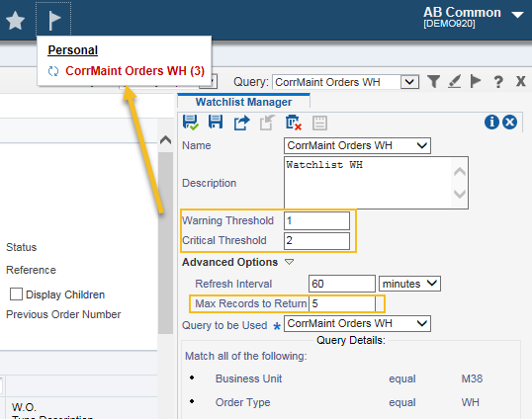
Task: Open the Watchlists flag icon
Action: click(x=53, y=21)
